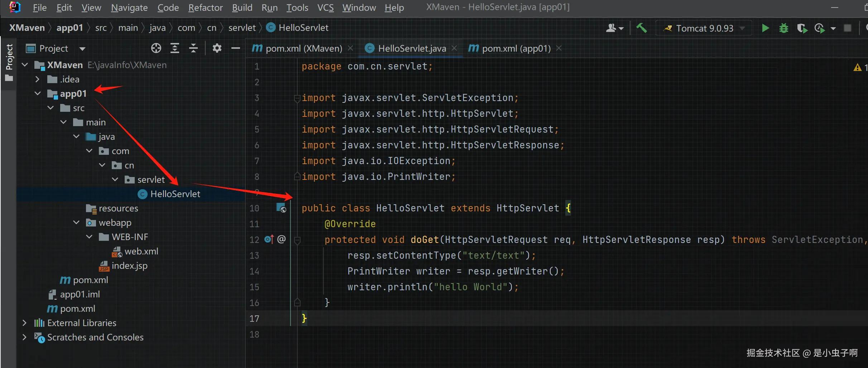
Task: Run with Coverage shield icon
Action: pyautogui.click(x=802, y=28)
